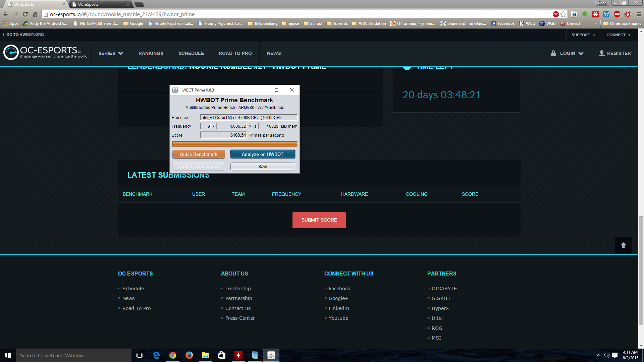
Task: Click Analyze on HWBOT button
Action: point(263,154)
